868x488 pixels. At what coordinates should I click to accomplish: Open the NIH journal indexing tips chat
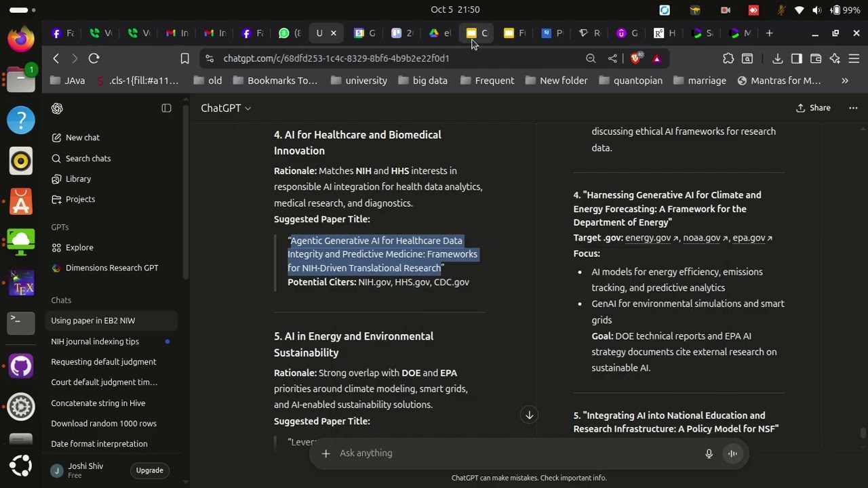pos(112,342)
